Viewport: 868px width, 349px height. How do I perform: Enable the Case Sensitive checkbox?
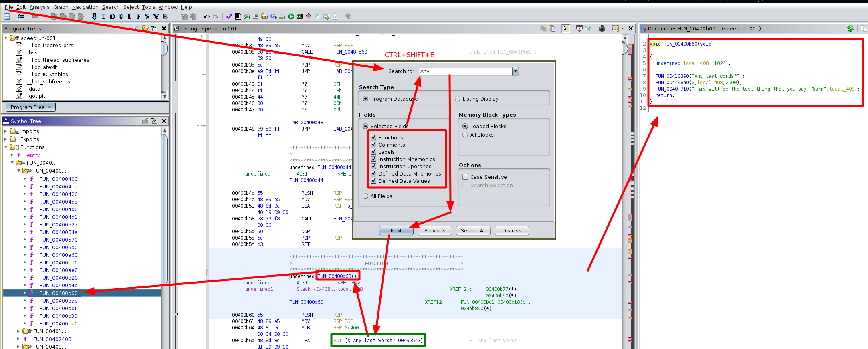point(465,177)
